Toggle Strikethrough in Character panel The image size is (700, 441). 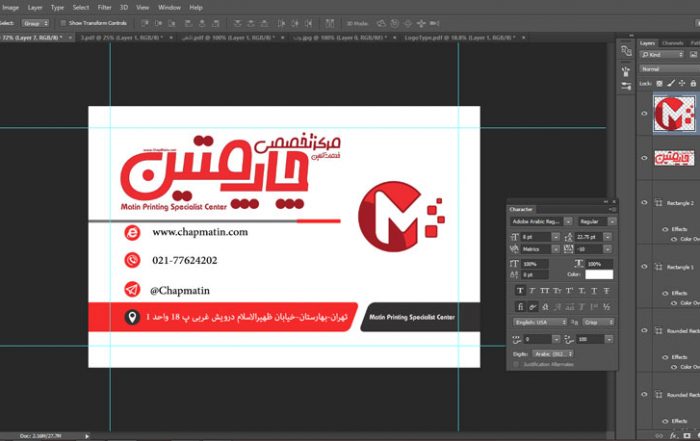pos(606,291)
